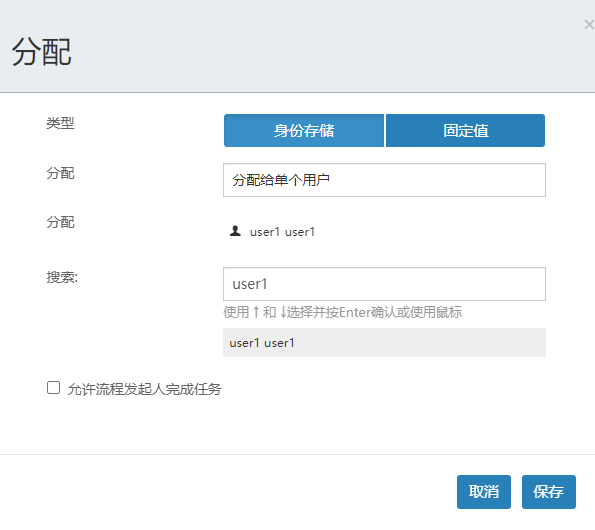
Task: Close the 分配 dialog with the X
Action: 589,25
